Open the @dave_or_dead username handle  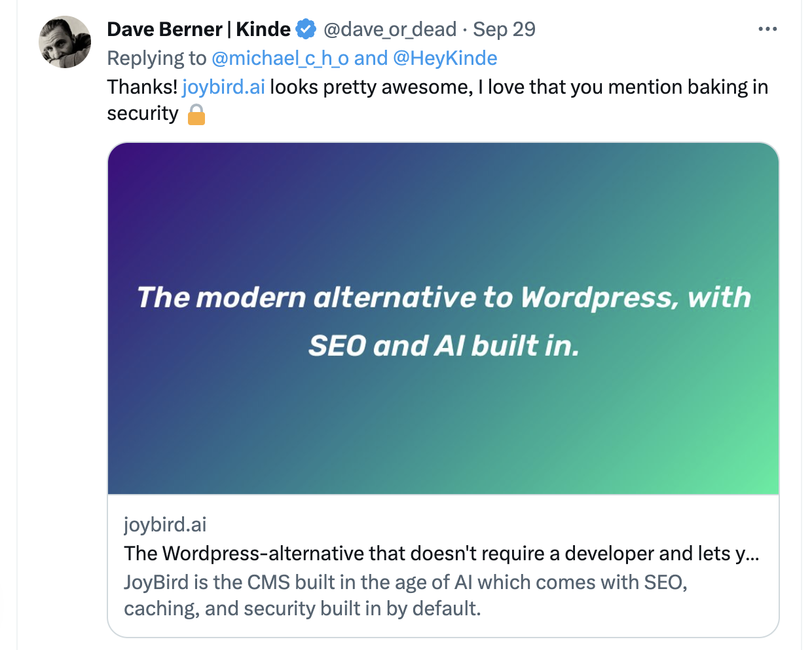click(389, 29)
